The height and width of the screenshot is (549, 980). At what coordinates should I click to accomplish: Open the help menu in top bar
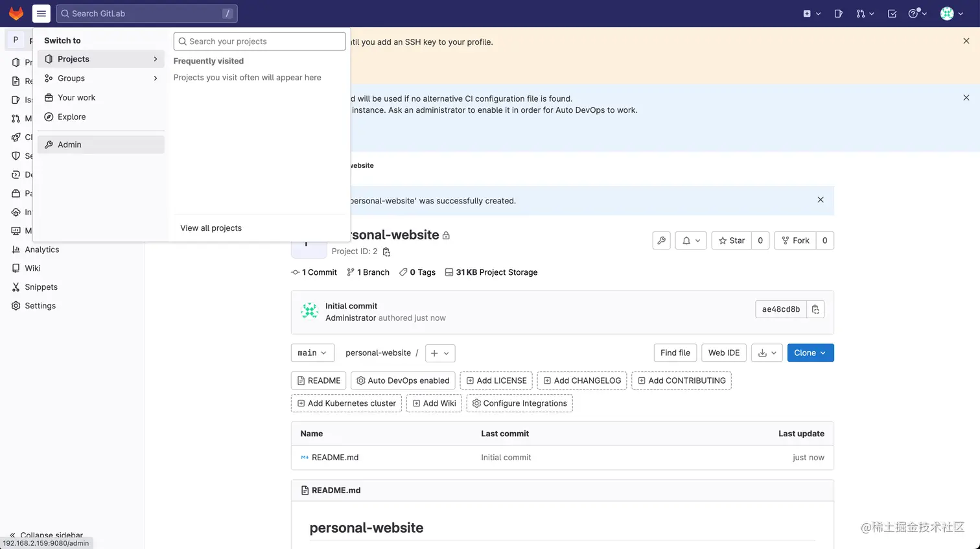tap(917, 14)
